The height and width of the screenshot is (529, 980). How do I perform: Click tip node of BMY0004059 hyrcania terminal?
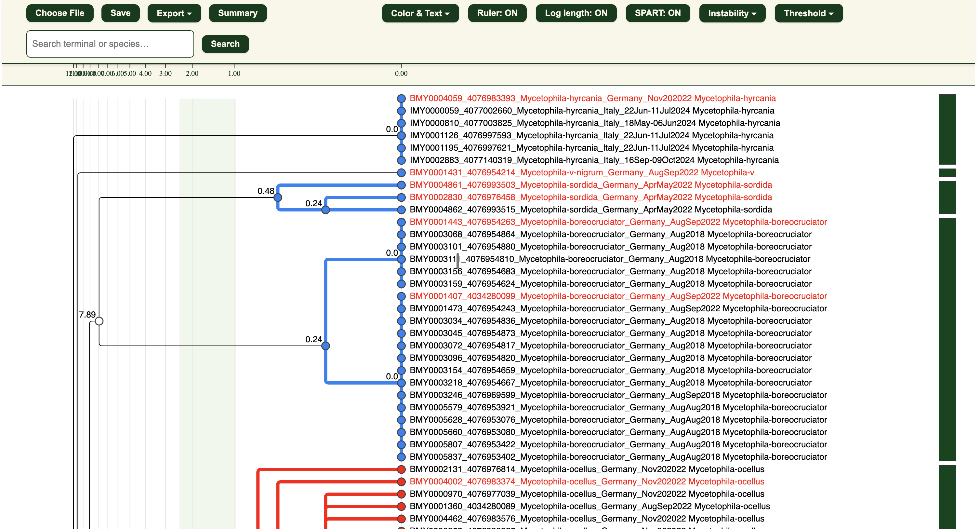(x=401, y=98)
